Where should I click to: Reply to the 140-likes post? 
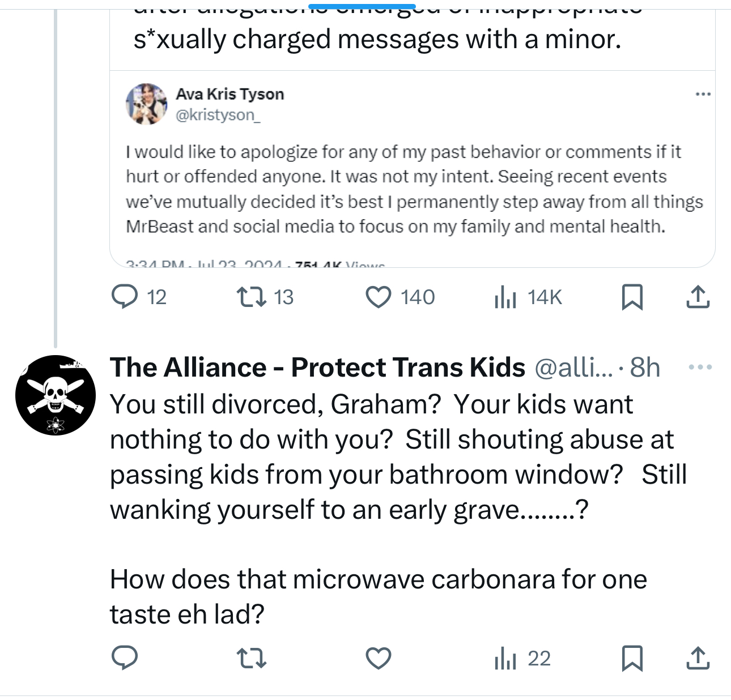coord(125,297)
